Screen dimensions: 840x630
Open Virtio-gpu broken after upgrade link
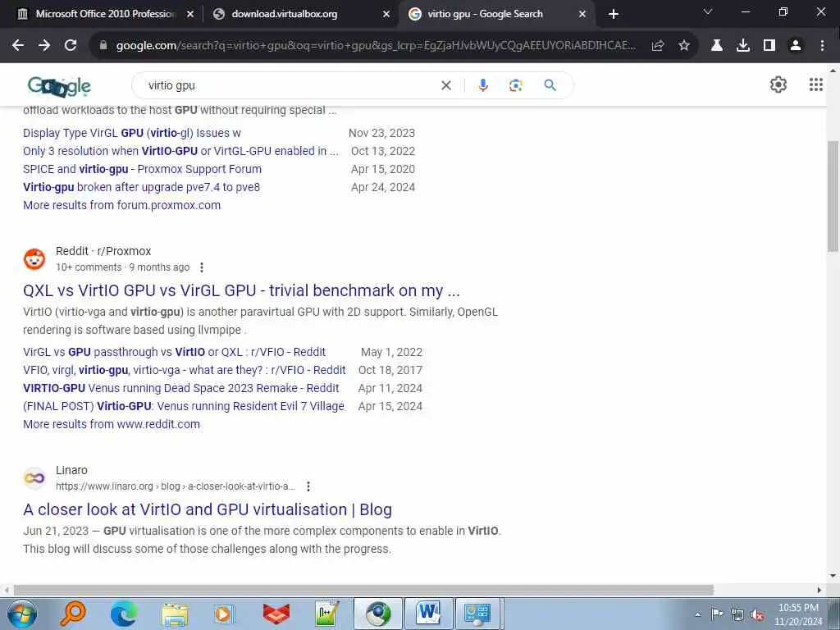141,188
